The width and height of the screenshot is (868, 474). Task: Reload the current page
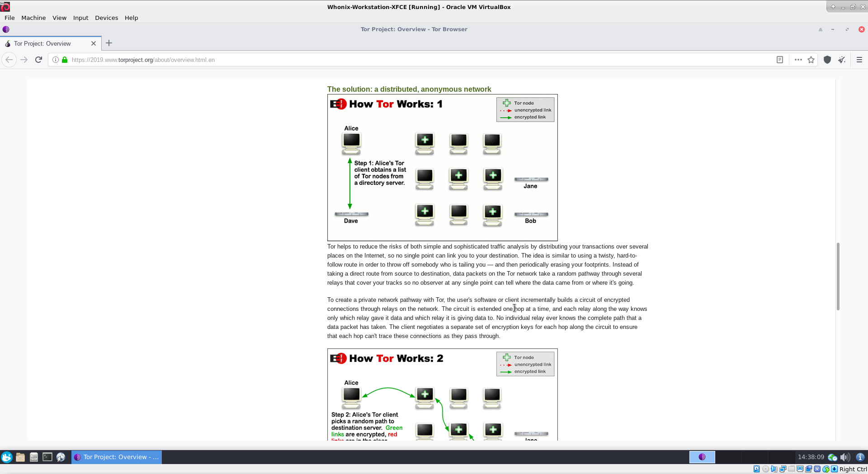click(39, 60)
